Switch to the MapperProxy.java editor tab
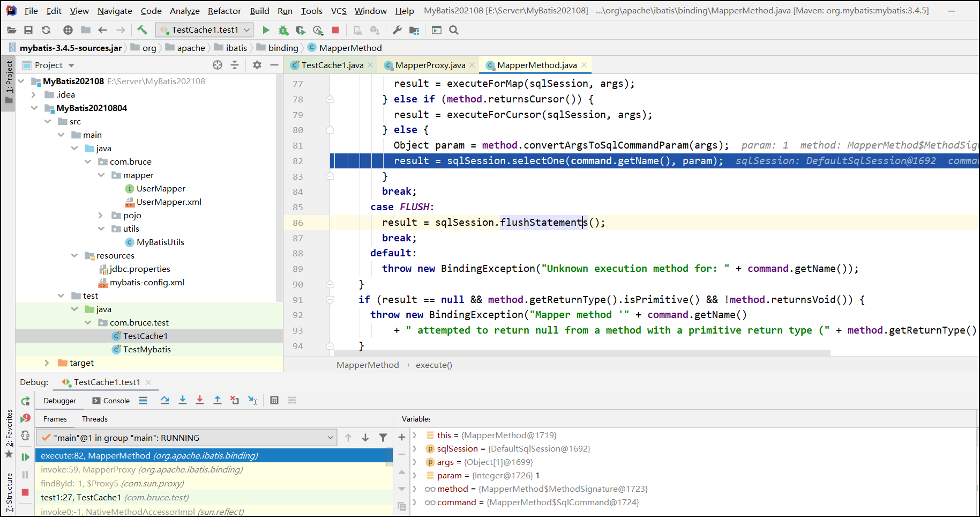 [430, 65]
